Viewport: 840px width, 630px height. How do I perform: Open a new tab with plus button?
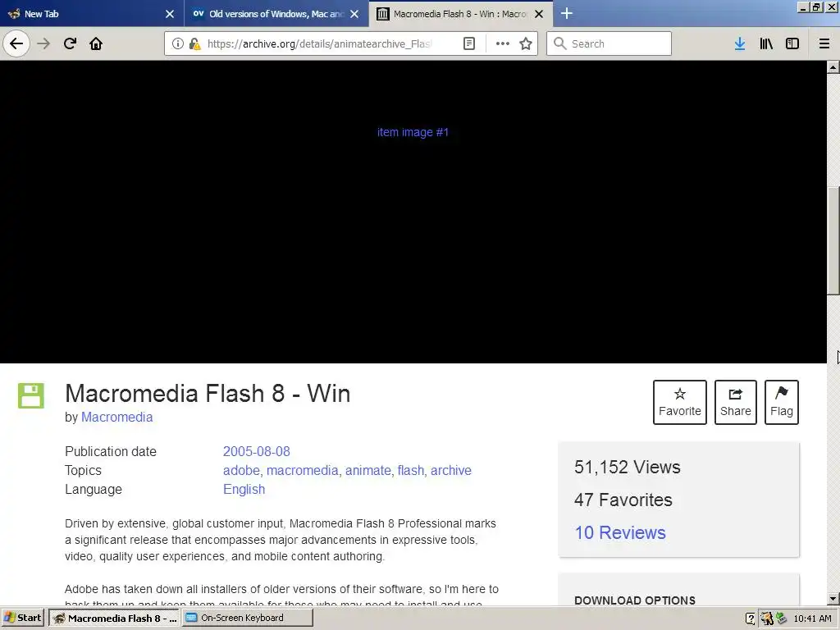(x=566, y=13)
